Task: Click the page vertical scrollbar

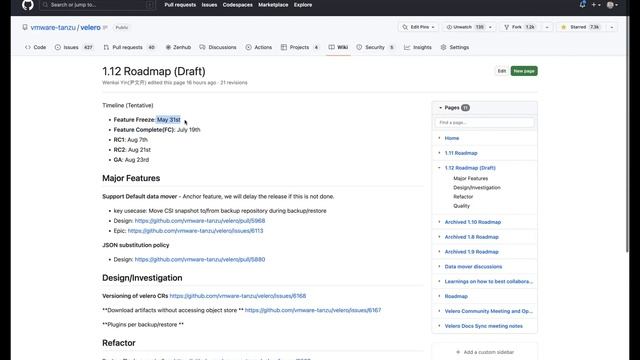Action: [x=627, y=135]
